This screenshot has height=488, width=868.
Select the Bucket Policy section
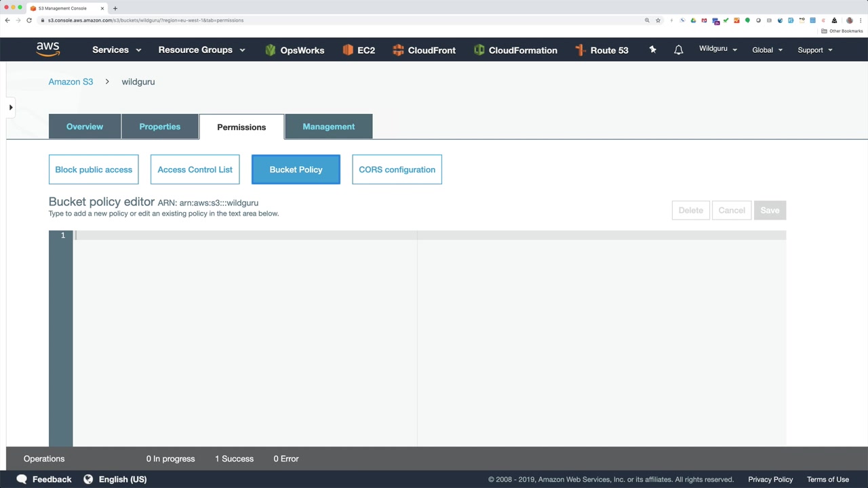(296, 169)
